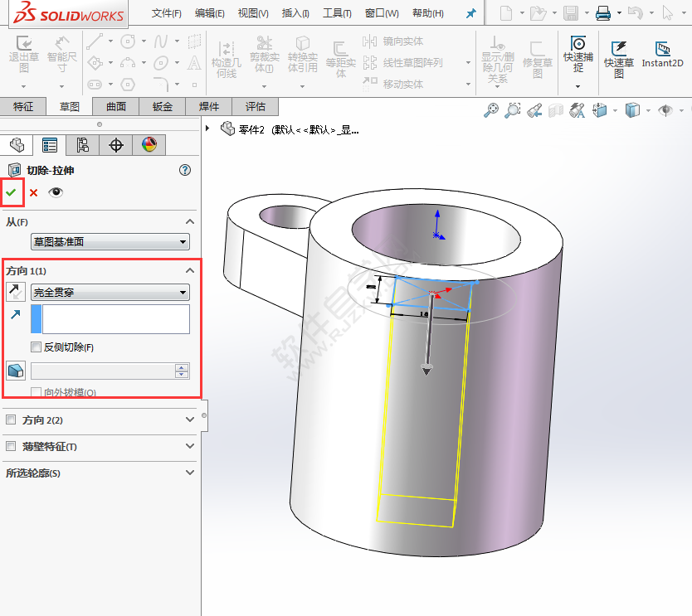The width and height of the screenshot is (692, 616).
Task: Click the depth spinner stepper arrows
Action: pos(181,371)
